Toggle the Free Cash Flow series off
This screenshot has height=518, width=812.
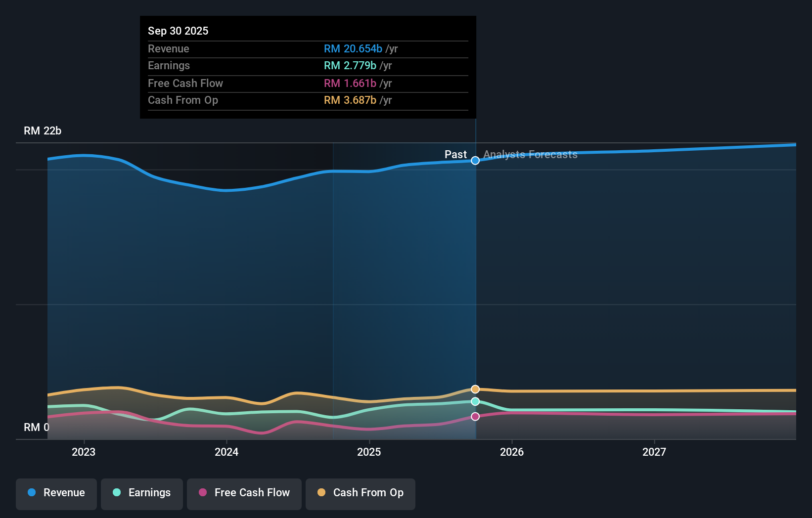[x=244, y=493]
